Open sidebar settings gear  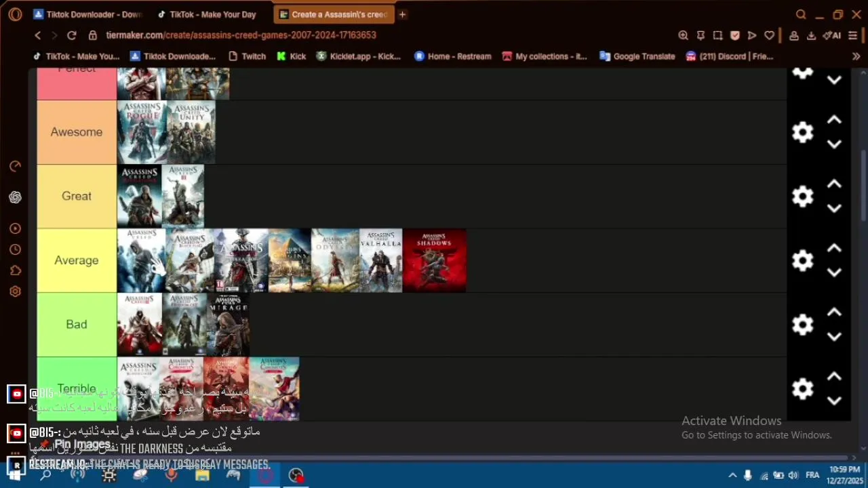coord(15,291)
